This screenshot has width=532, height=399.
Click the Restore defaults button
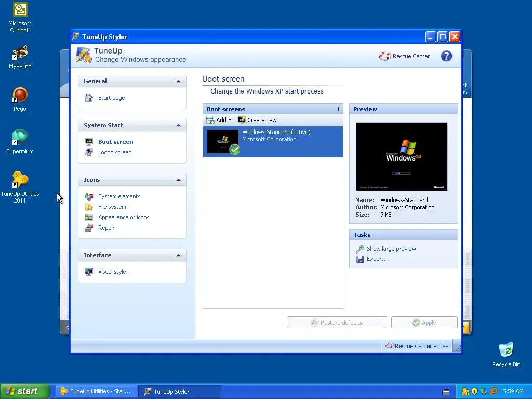pos(337,323)
